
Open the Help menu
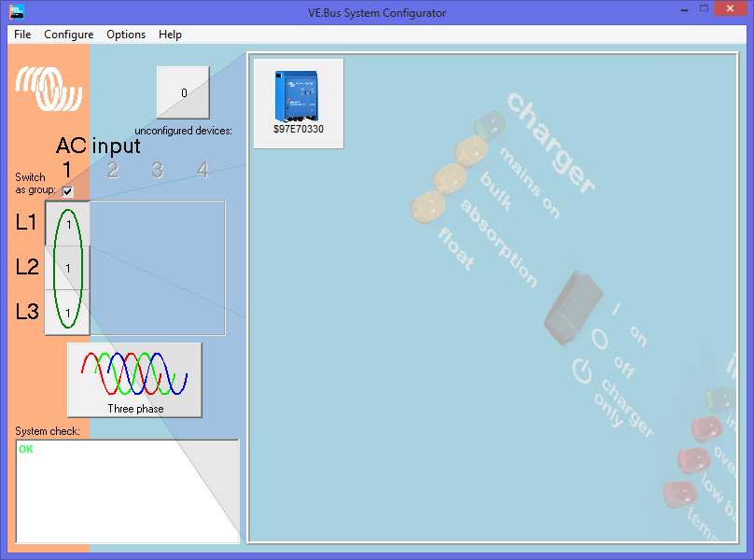[170, 35]
